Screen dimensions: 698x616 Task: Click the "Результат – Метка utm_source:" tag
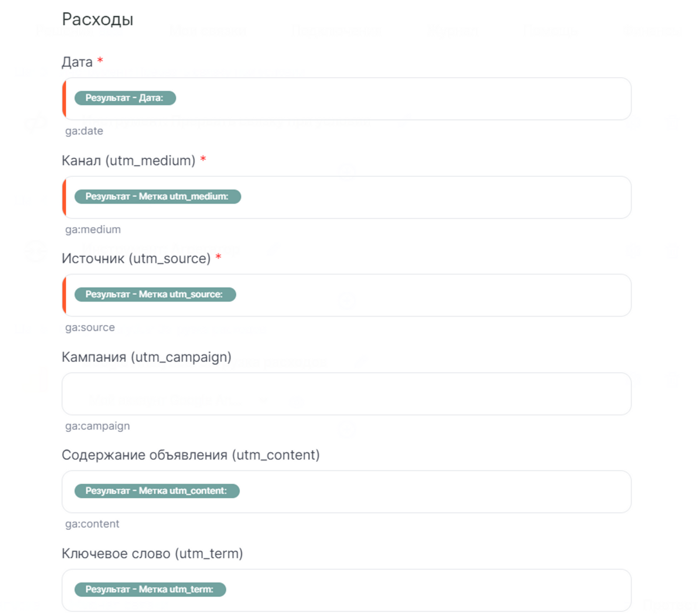pos(155,295)
